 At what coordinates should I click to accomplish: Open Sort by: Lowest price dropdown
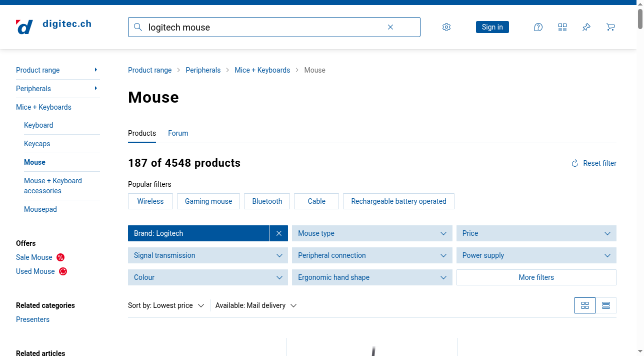point(166,305)
